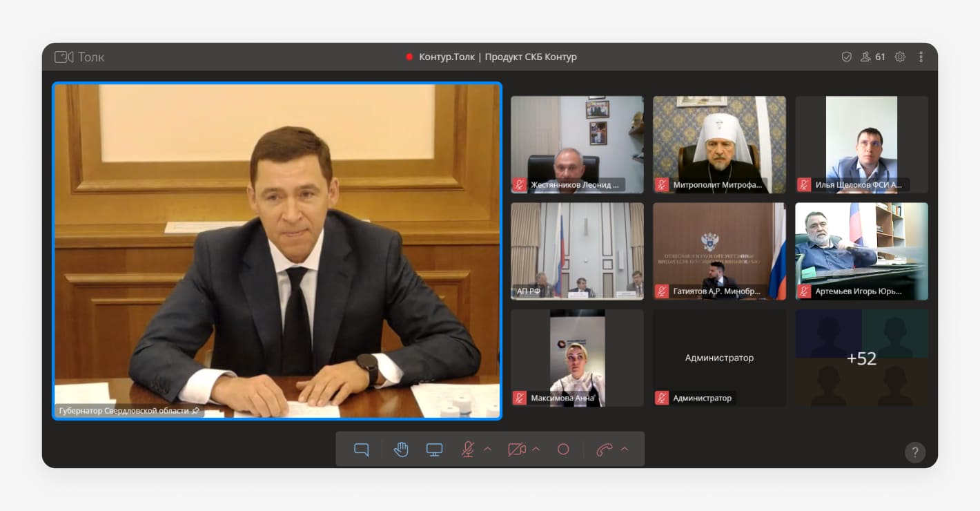Open the security shield icon in header

846,57
